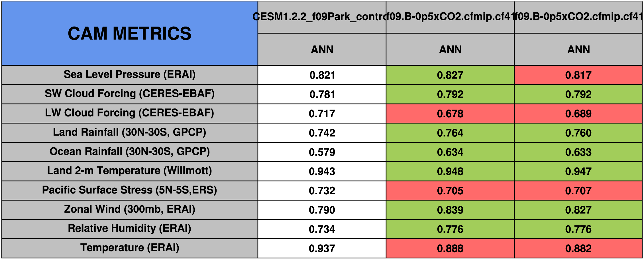Click Land Rainfall (30N-30S, GPCP) row label
Image resolution: width=644 pixels, height=260 pixels.
click(130, 132)
